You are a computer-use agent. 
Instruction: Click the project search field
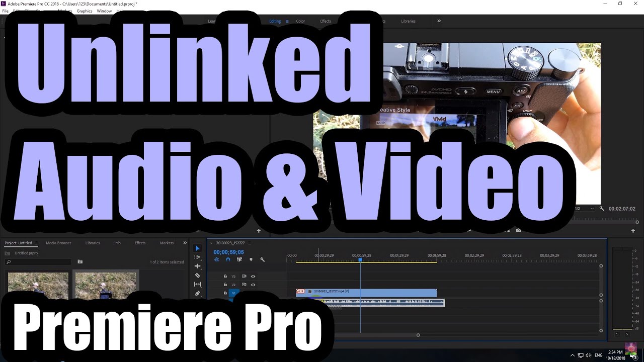tap(38, 262)
